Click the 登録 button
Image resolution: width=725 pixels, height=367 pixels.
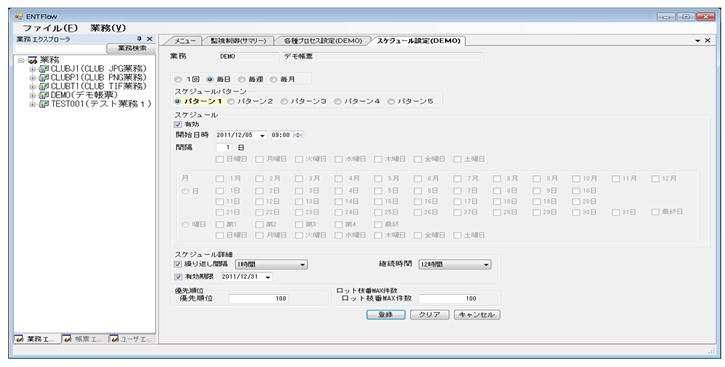click(x=386, y=315)
